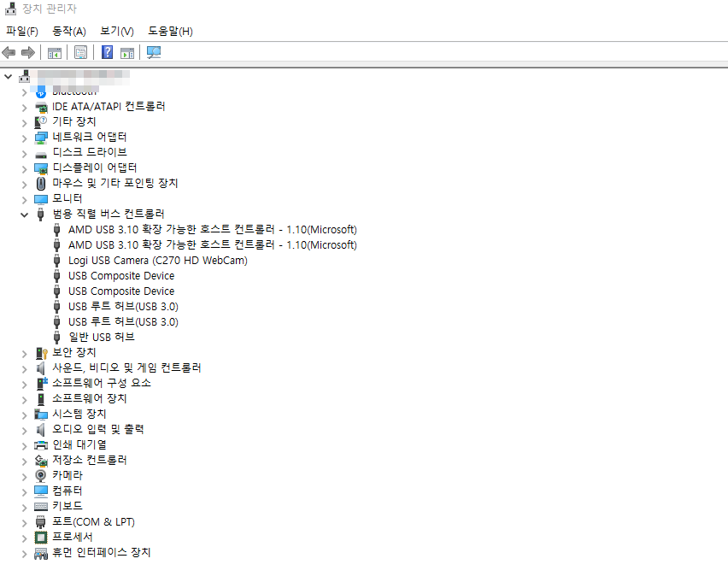The width and height of the screenshot is (728, 588).
Task: Click the show Action pane toolbar icon
Action: (126, 52)
